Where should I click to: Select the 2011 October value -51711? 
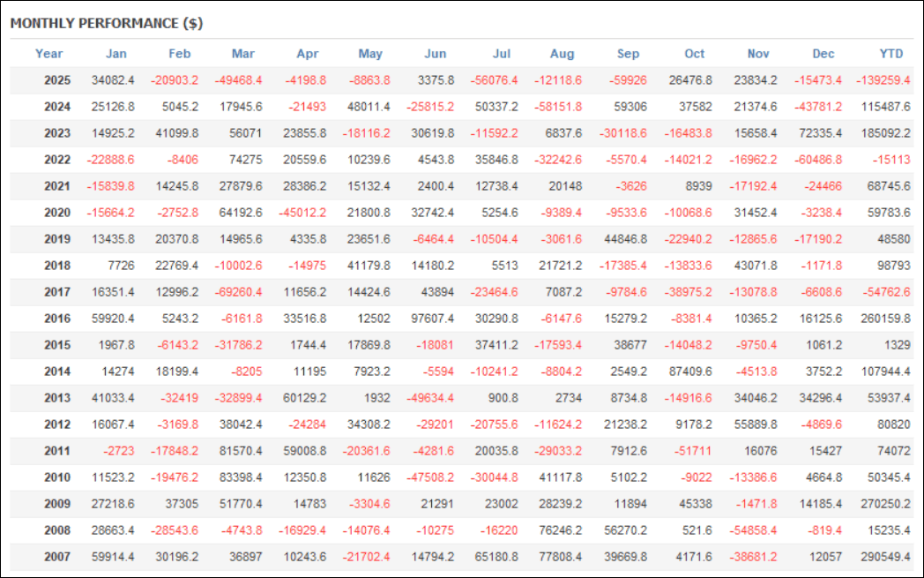[x=689, y=450]
